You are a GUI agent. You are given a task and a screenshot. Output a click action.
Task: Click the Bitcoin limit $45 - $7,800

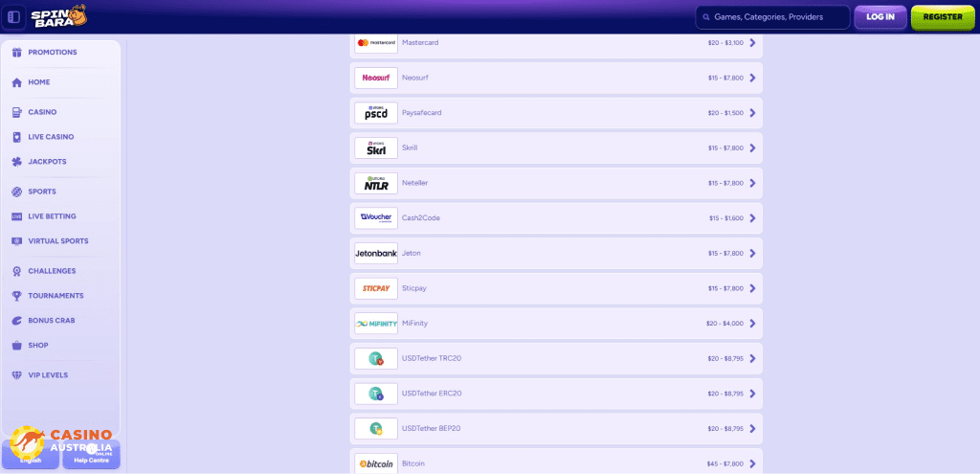tap(725, 464)
